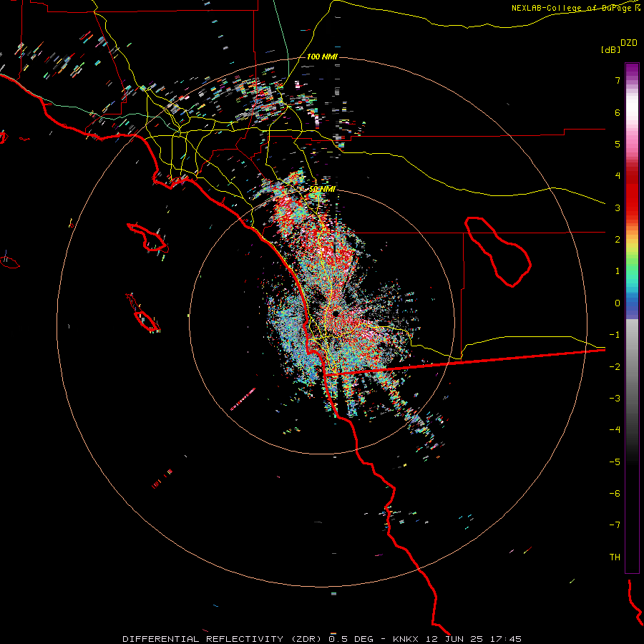
Task: Click the NEXLAB-College of DuPage watermark text
Action: click(576, 8)
